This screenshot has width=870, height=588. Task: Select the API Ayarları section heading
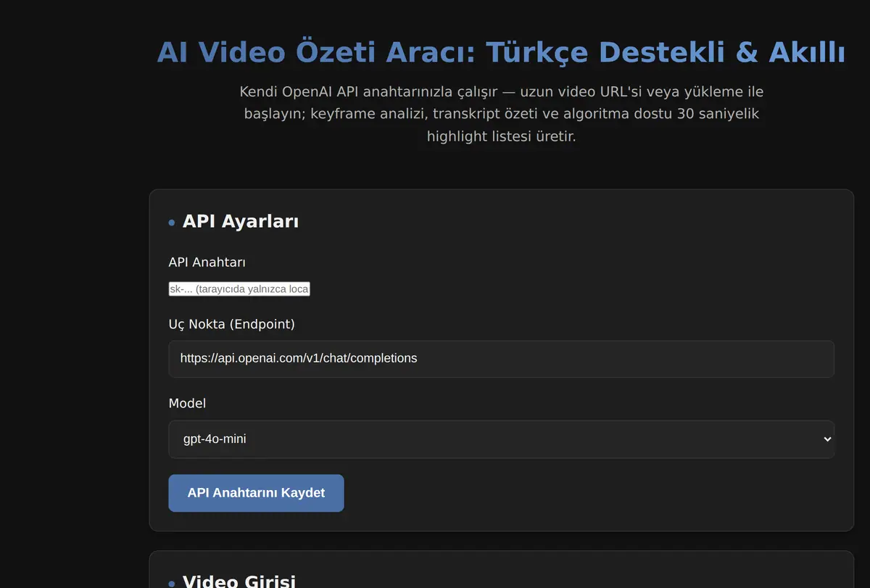pyautogui.click(x=241, y=221)
